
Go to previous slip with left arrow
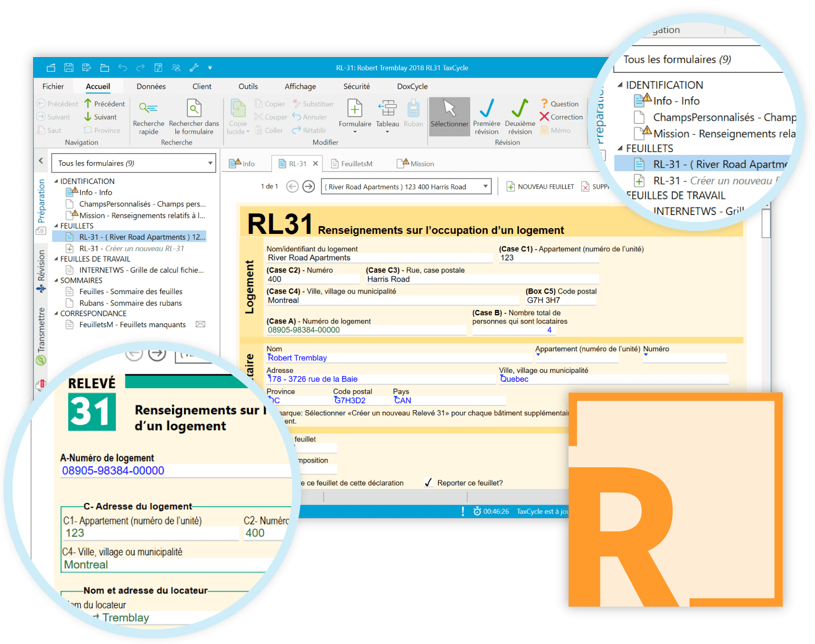point(292,186)
